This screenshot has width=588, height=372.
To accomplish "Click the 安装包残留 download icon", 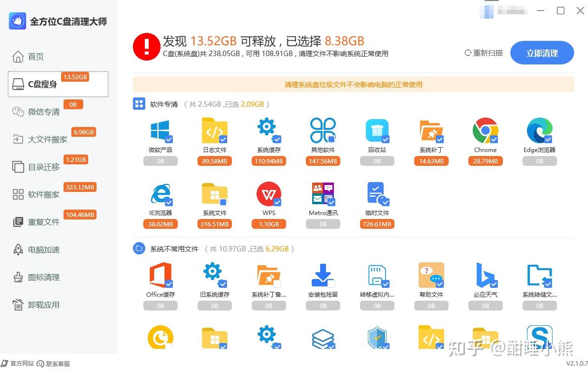I will [323, 276].
